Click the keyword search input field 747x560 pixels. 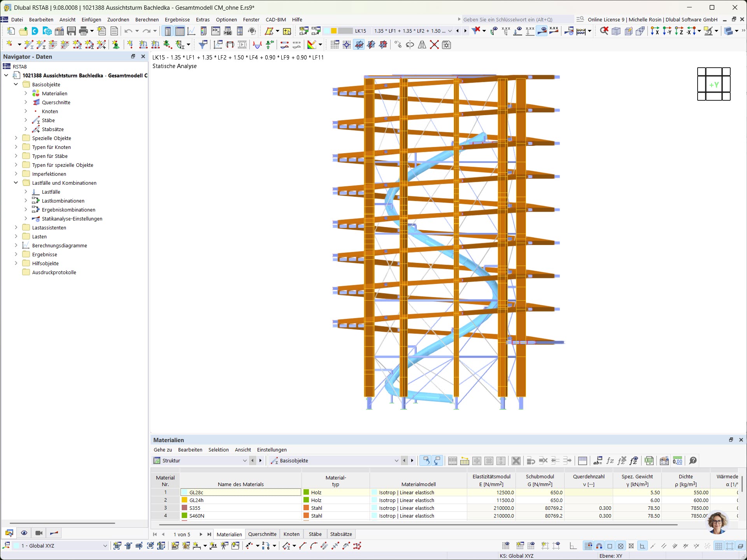[x=517, y=19]
